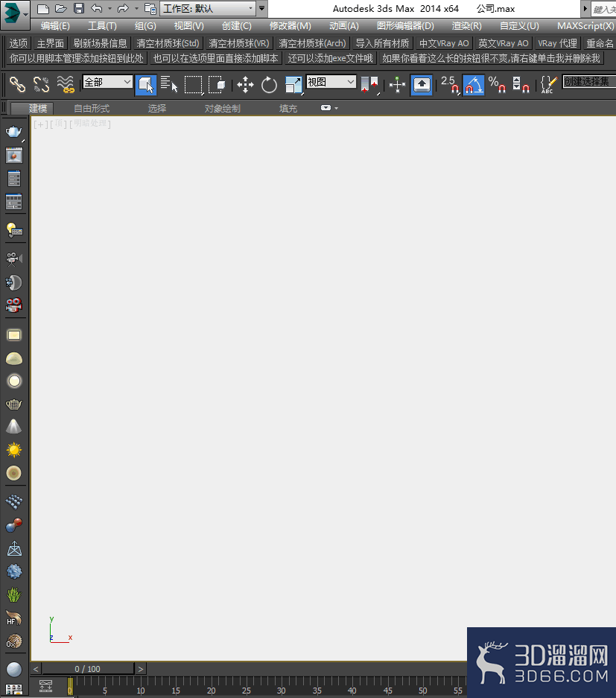Step time slider to the previous frame
616x698 pixels.
point(36,669)
